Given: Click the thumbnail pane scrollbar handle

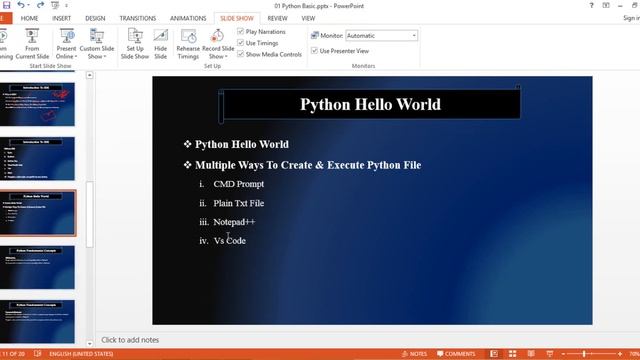Looking at the screenshot, I should [90, 215].
